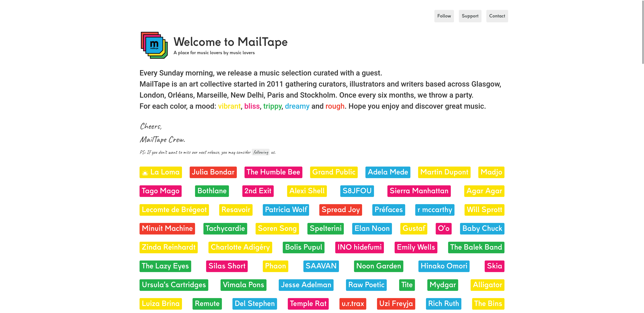Screen dimensions: 644x313
Task: Go to Will Sprott episode
Action: pos(484,210)
